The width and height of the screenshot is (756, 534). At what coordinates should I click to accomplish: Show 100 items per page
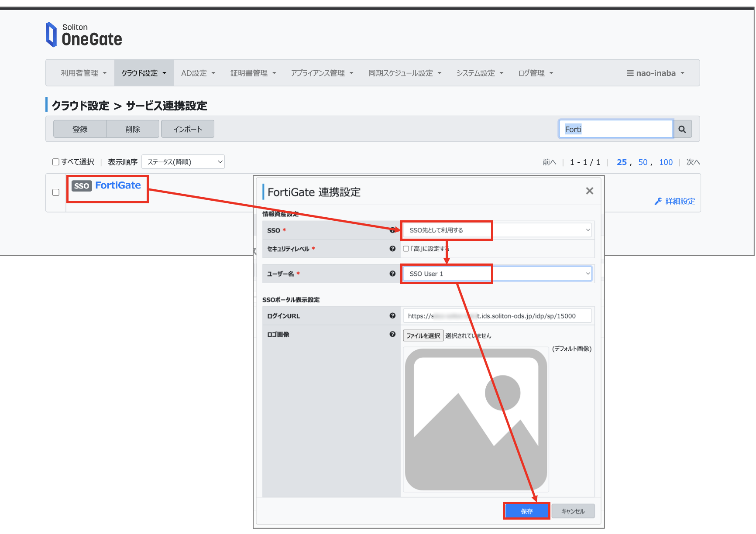click(x=666, y=162)
